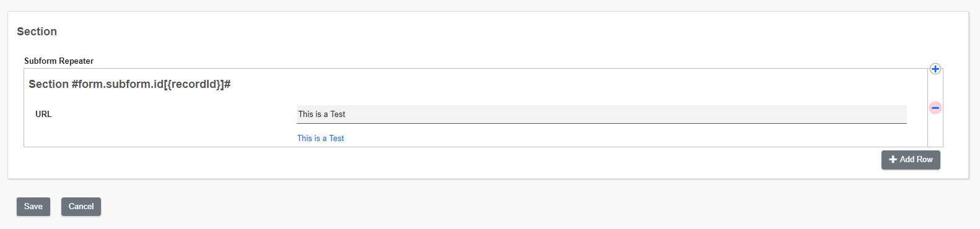The width and height of the screenshot is (980, 229).
Task: Save the form
Action: (33, 207)
